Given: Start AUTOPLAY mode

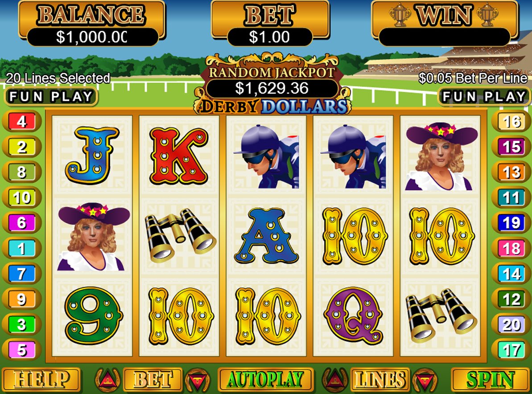Looking at the screenshot, I should point(265,379).
